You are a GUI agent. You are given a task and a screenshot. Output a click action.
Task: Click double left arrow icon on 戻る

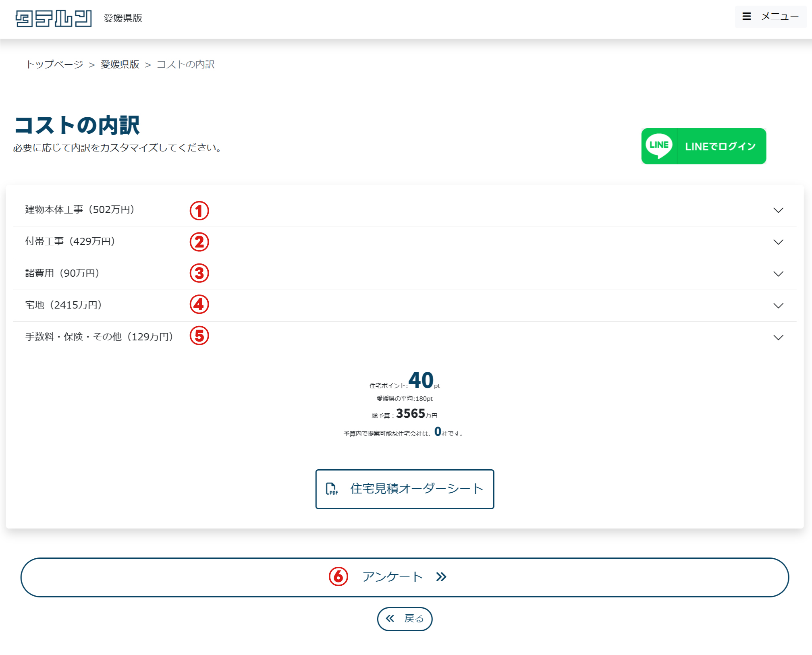(x=390, y=618)
